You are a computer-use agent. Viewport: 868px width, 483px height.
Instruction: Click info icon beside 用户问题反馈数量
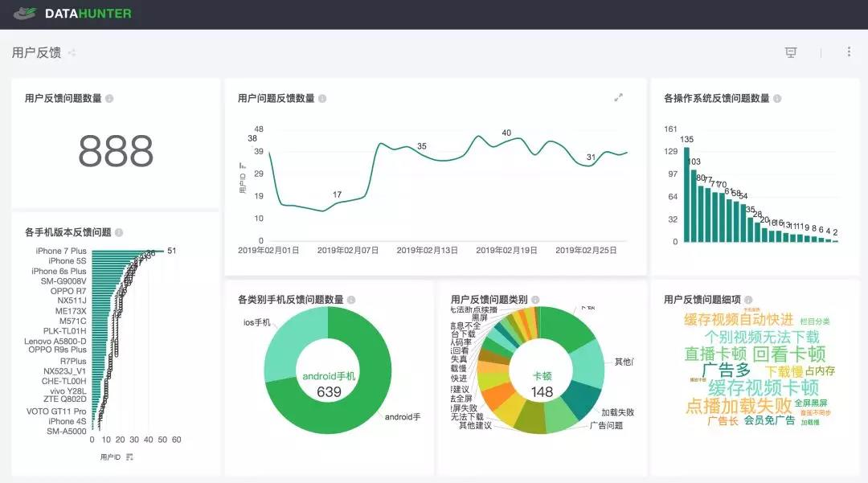click(322, 99)
